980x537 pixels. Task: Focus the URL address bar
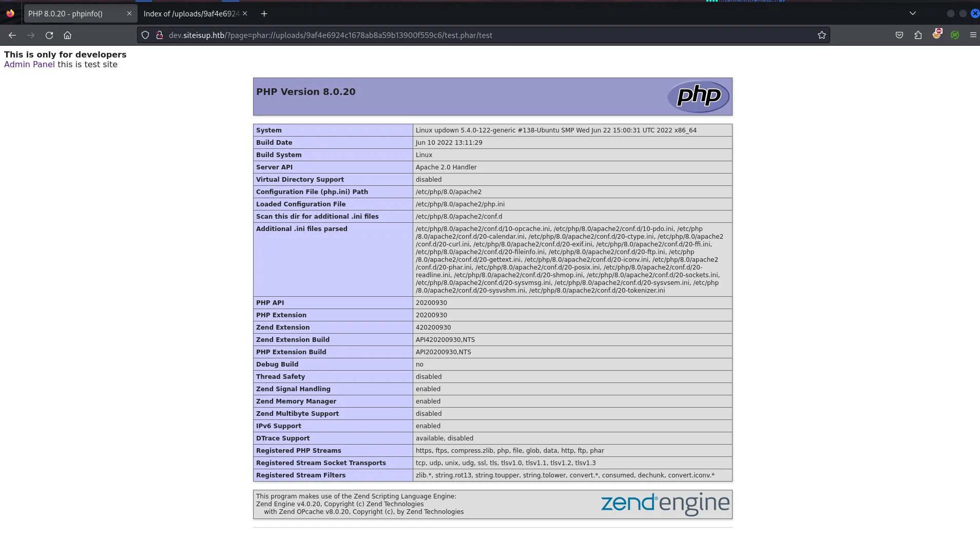coord(484,35)
